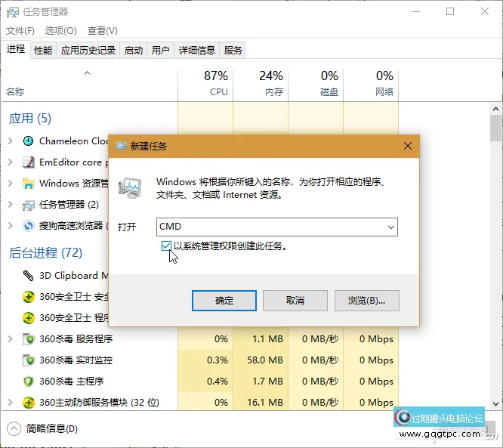Viewport: 503px width, 448px height.
Task: Expand the 搜狗高速浏览器 group
Action: click(x=11, y=226)
